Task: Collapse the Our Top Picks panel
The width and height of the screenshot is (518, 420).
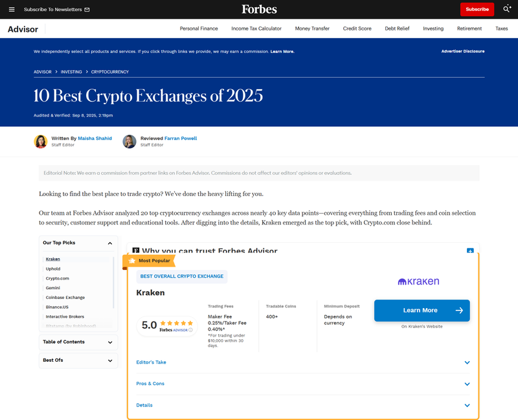Action: point(110,243)
